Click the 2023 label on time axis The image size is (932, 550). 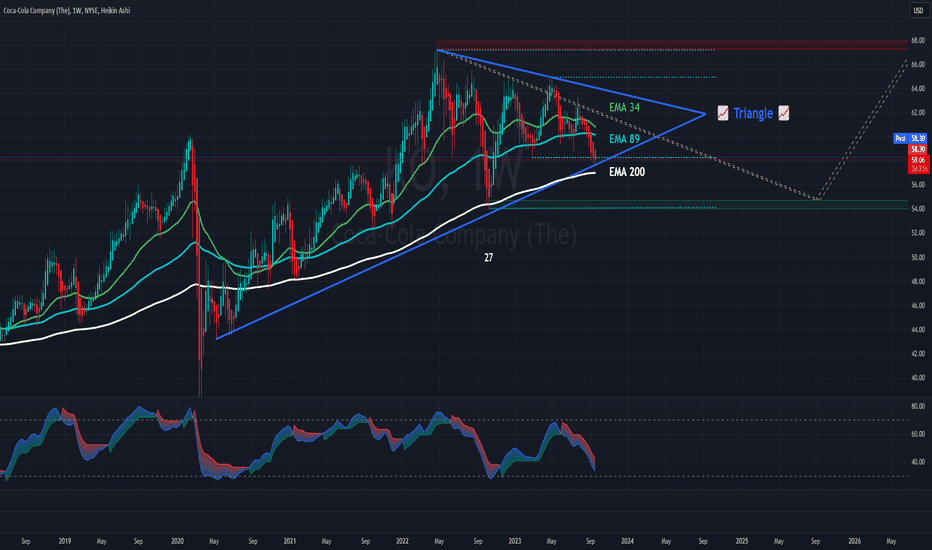[515, 541]
